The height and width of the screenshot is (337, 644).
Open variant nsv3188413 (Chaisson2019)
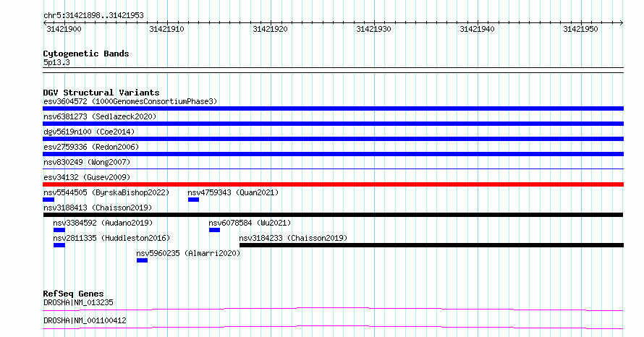tap(98, 208)
